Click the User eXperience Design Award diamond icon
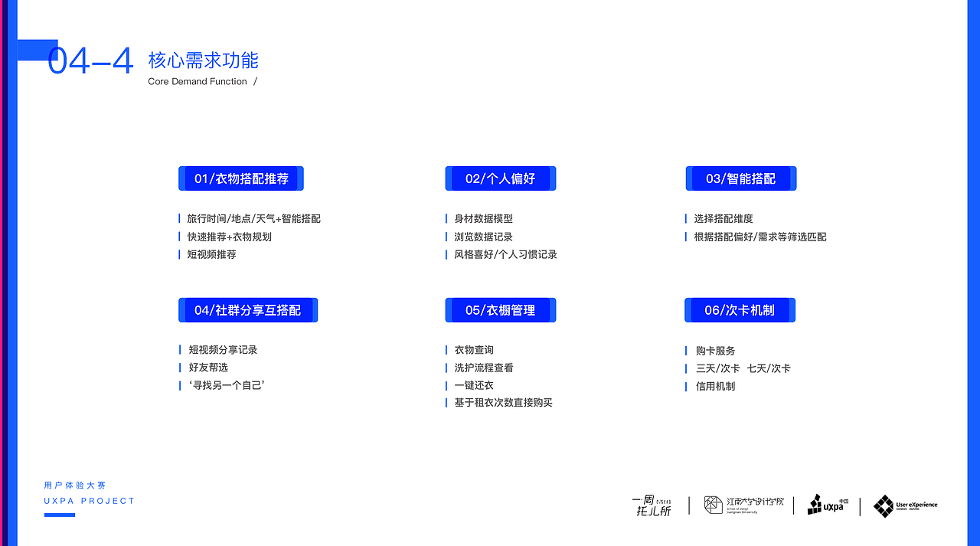Screen dimensions: 980x546 click(x=884, y=505)
